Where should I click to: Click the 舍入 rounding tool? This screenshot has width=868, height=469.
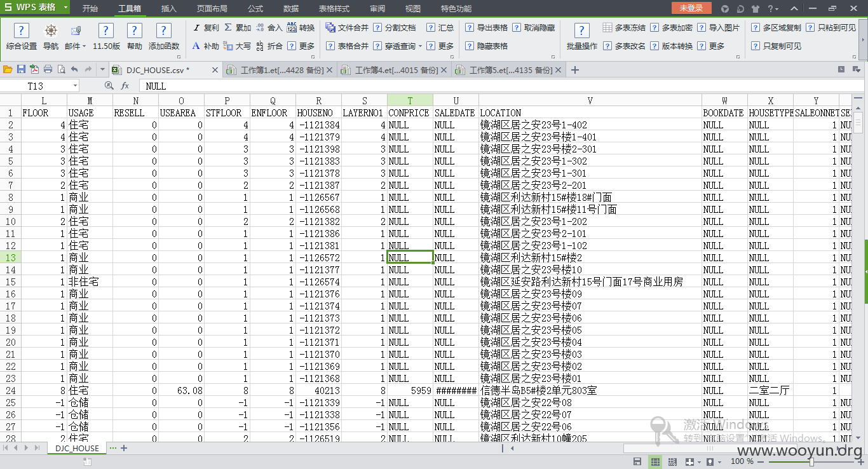[x=269, y=28]
